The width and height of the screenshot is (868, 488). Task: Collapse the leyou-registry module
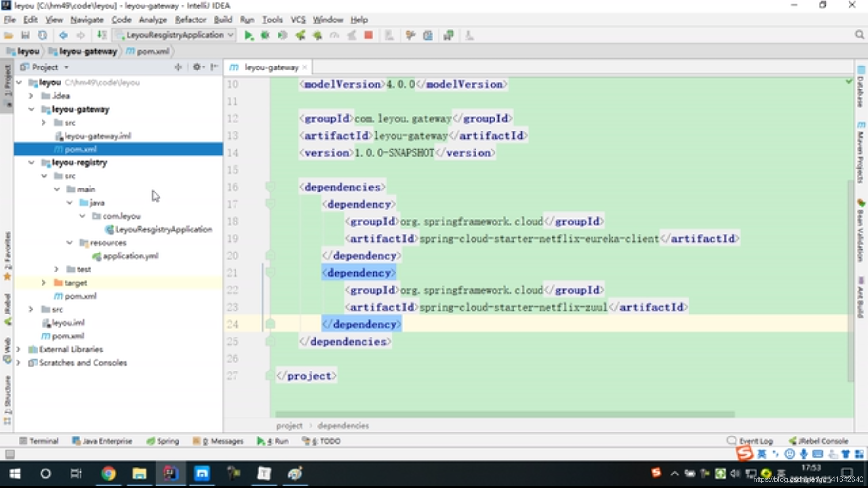pyautogui.click(x=31, y=163)
